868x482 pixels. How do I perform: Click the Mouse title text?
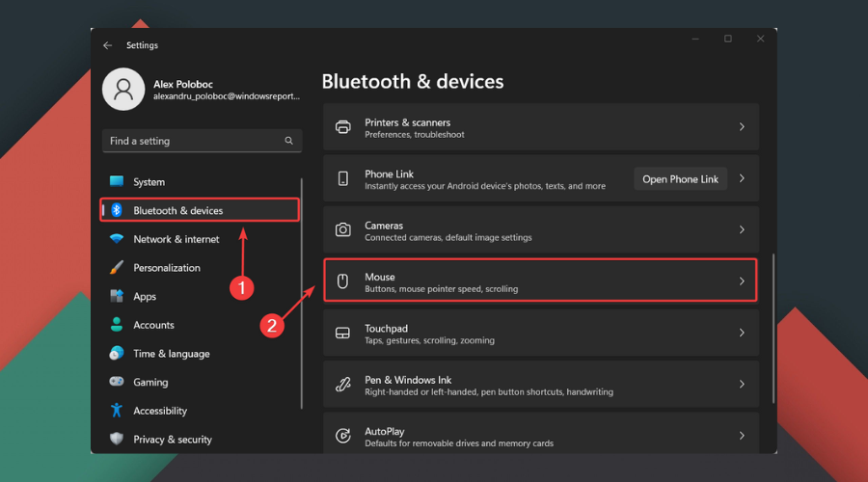point(380,277)
